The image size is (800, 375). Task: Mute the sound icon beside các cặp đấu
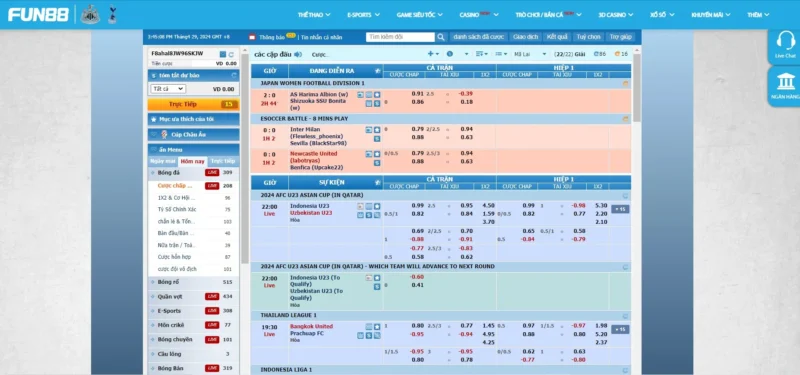pyautogui.click(x=298, y=54)
